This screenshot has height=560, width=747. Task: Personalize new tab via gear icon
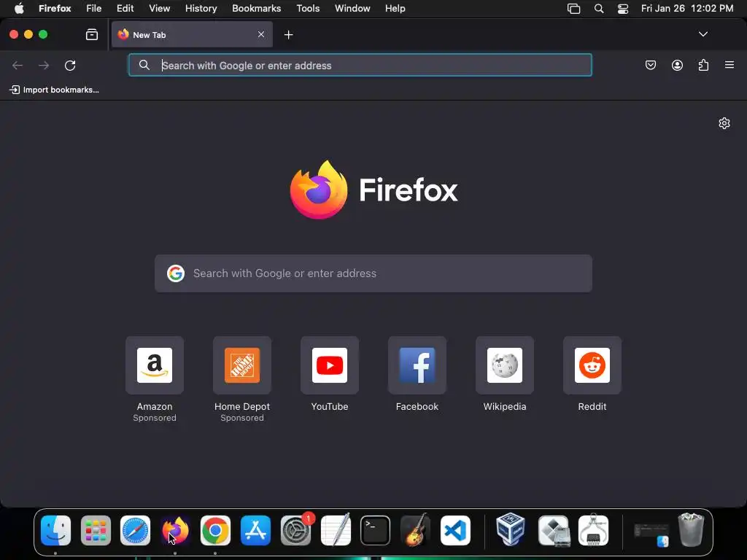pos(724,123)
